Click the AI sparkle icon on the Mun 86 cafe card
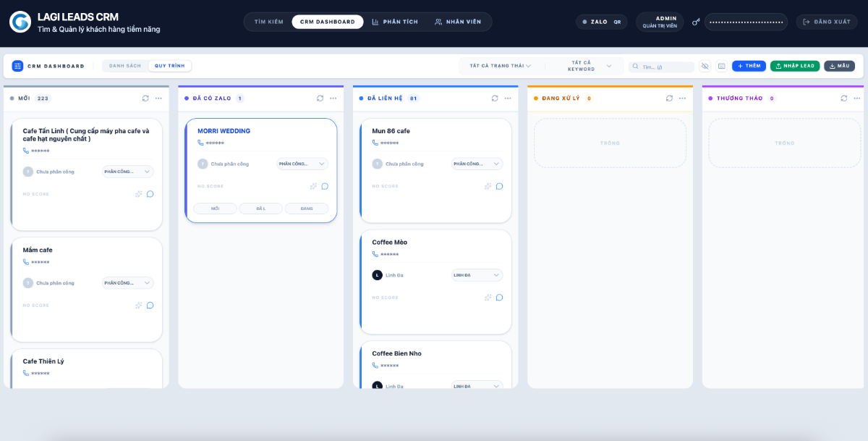 pos(488,186)
